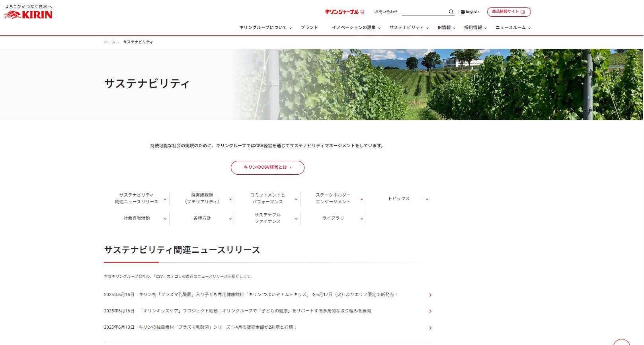The image size is (644, 345).
Task: Jump to コミットメントとパフォーマンス section
Action: point(268,199)
